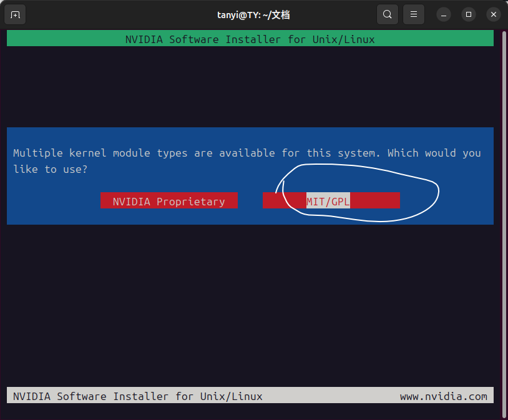Image resolution: width=508 pixels, height=420 pixels.
Task: Click the footer "NVIDIA Software Installer for Unix/Linux" text
Action: click(x=138, y=396)
